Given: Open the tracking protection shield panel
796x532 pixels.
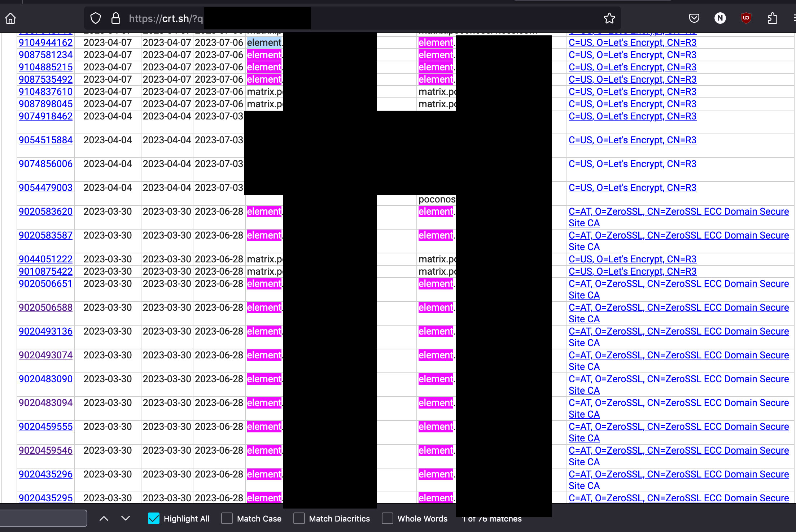Looking at the screenshot, I should (x=96, y=18).
